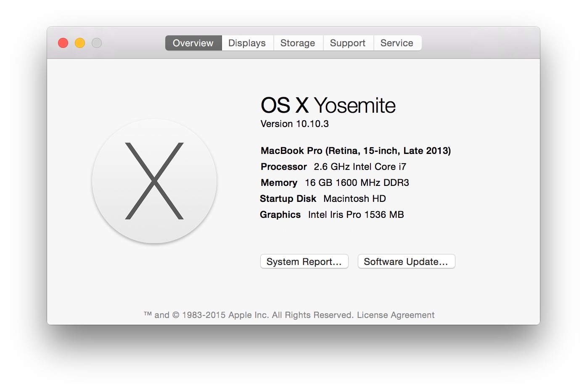Open the Displays tab
This screenshot has width=587, height=392.
247,43
